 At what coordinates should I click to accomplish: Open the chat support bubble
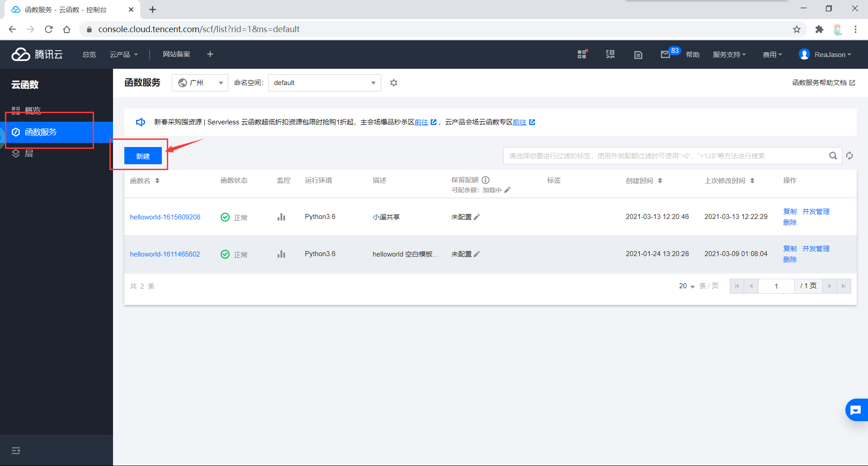pos(856,410)
